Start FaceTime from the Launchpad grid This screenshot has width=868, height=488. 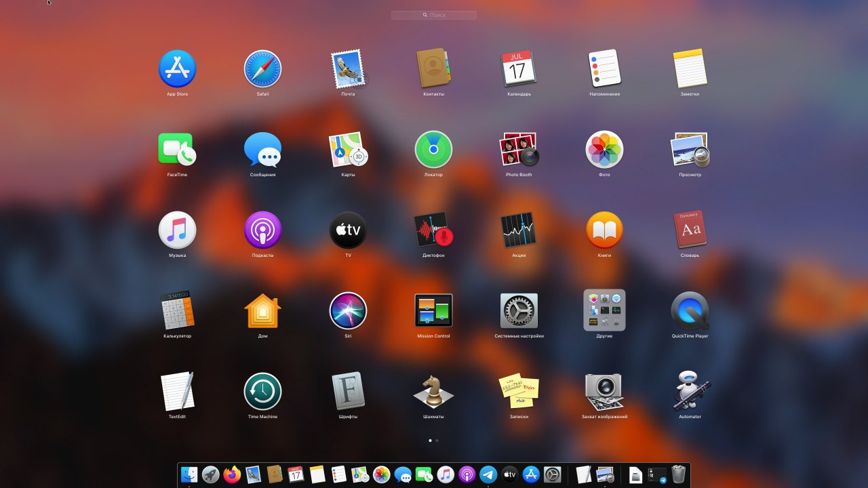click(x=177, y=150)
